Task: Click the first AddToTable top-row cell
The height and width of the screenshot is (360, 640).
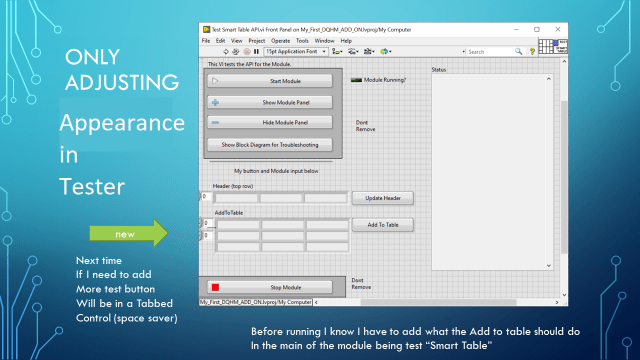Action: pyautogui.click(x=238, y=225)
